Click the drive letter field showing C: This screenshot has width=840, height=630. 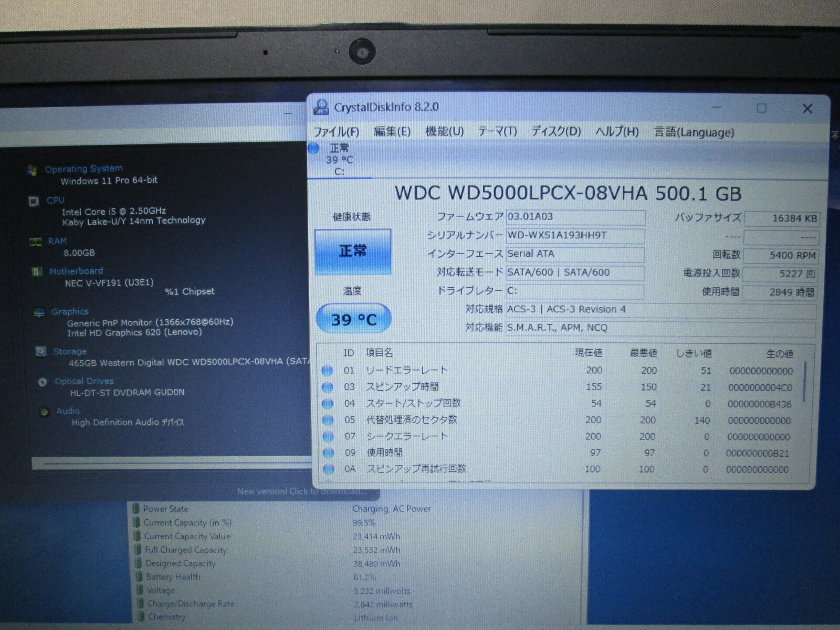(x=574, y=291)
